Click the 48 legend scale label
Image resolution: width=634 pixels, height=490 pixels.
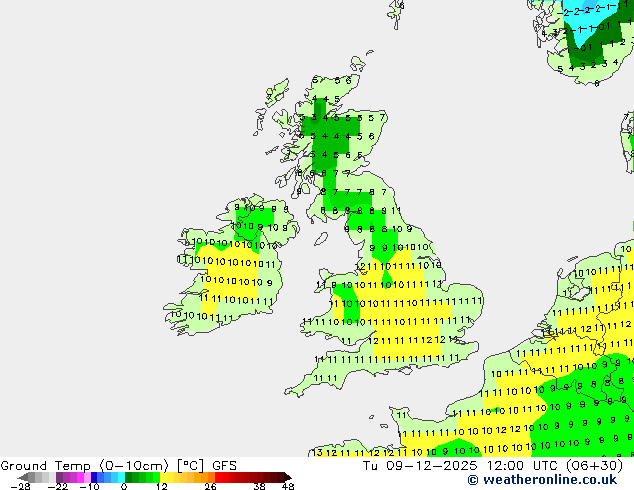pos(288,486)
